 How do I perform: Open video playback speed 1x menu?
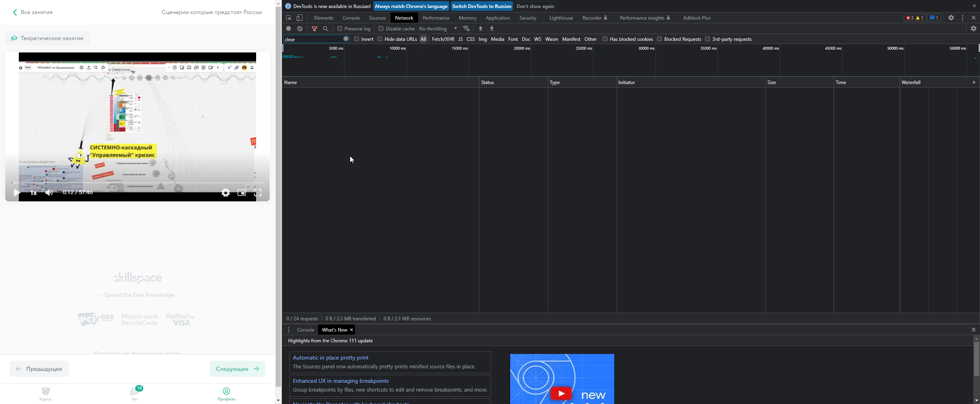point(34,193)
